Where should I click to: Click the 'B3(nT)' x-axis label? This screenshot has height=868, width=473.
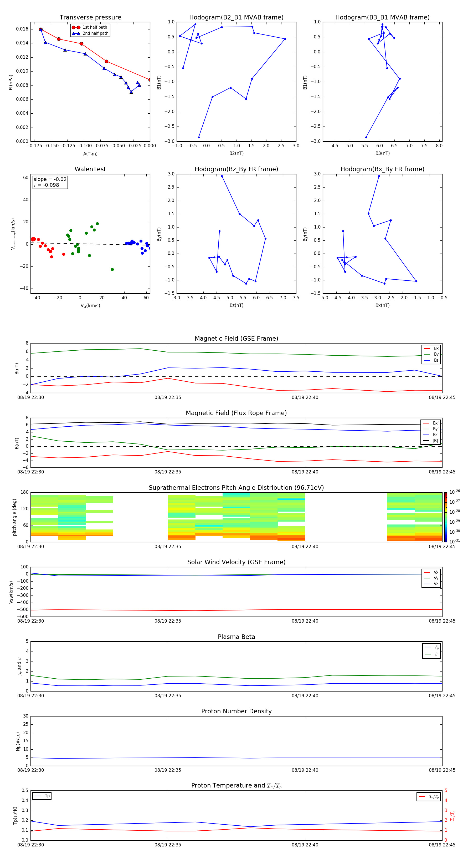tap(382, 153)
